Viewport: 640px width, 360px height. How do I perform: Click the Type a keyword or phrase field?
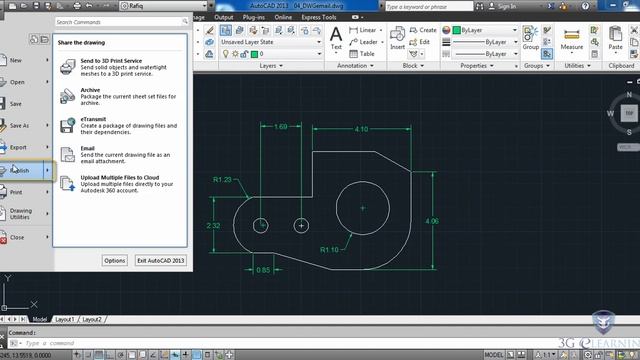(429, 6)
